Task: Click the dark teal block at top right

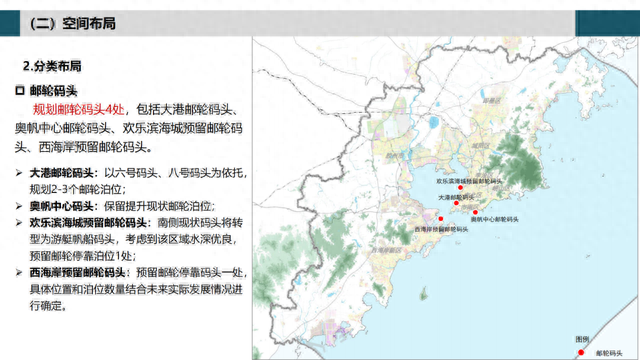Action: point(607,23)
